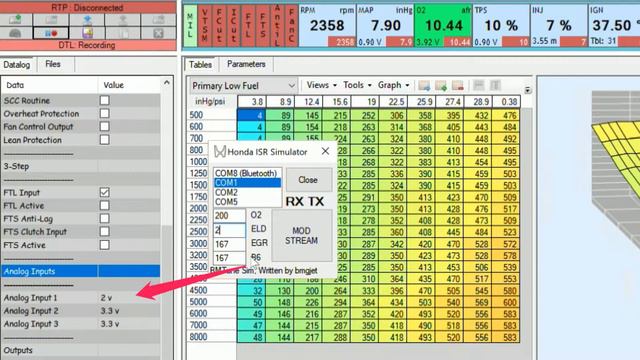Click the ELD input field
640x360 pixels.
229,230
